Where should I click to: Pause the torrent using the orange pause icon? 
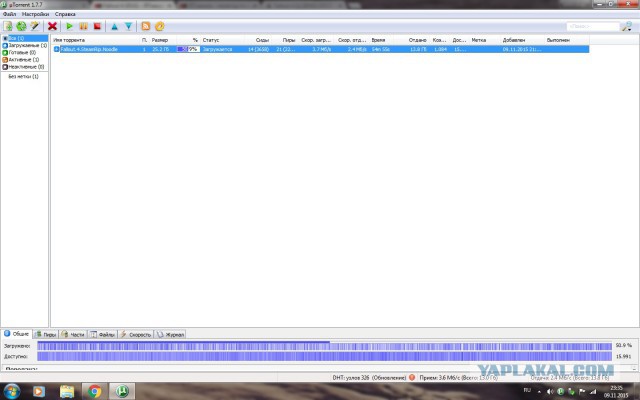pos(83,26)
